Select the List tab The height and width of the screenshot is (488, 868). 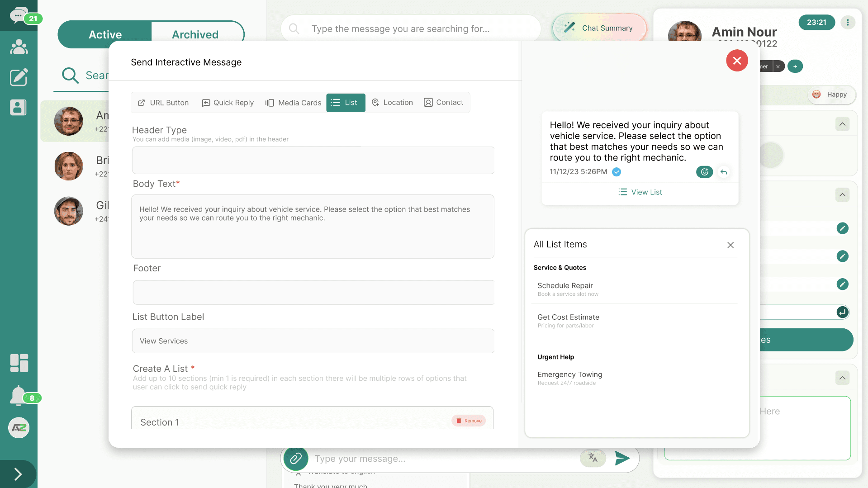click(346, 103)
